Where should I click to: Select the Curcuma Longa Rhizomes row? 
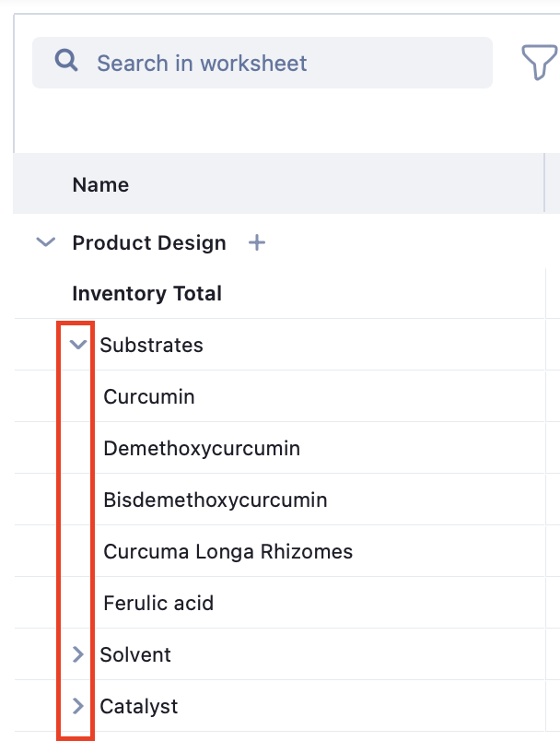tap(228, 552)
